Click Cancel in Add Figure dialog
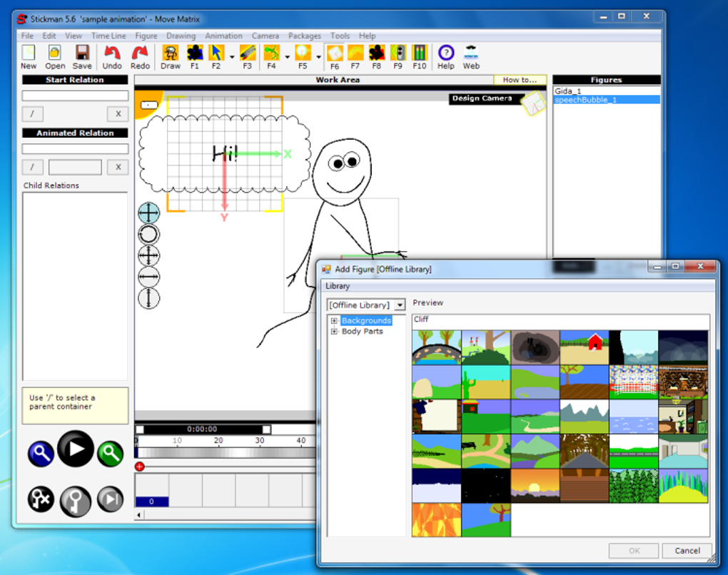This screenshot has height=575, width=728. (x=687, y=551)
